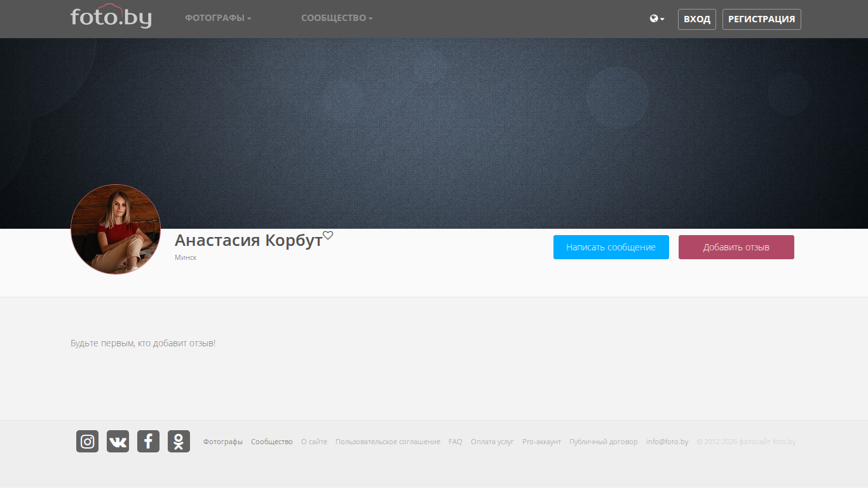Open the Facebook social icon
868x488 pixels.
148,442
